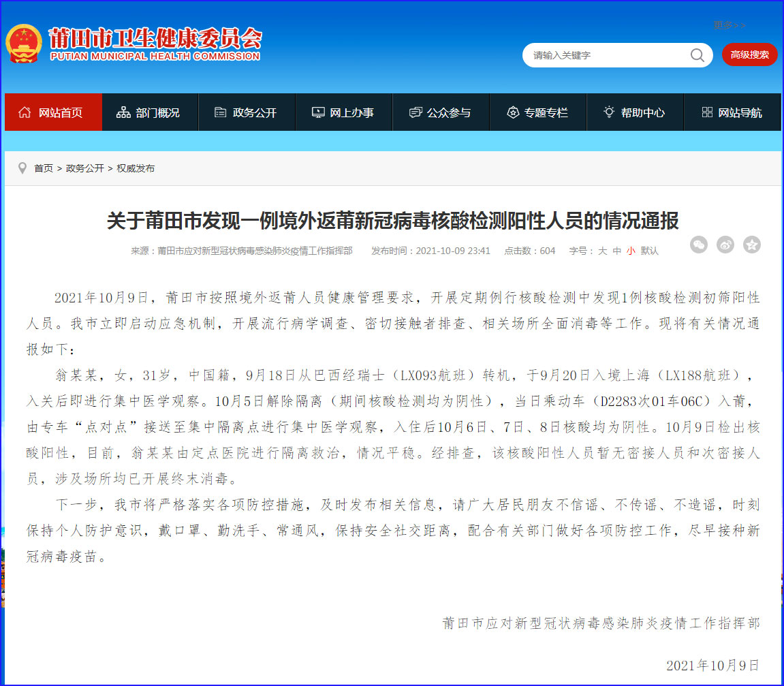Click the national emblem logo
784x686 pixels.
coord(23,44)
